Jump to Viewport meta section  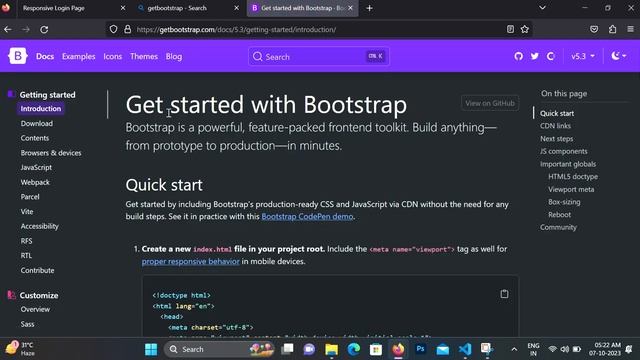click(x=571, y=189)
